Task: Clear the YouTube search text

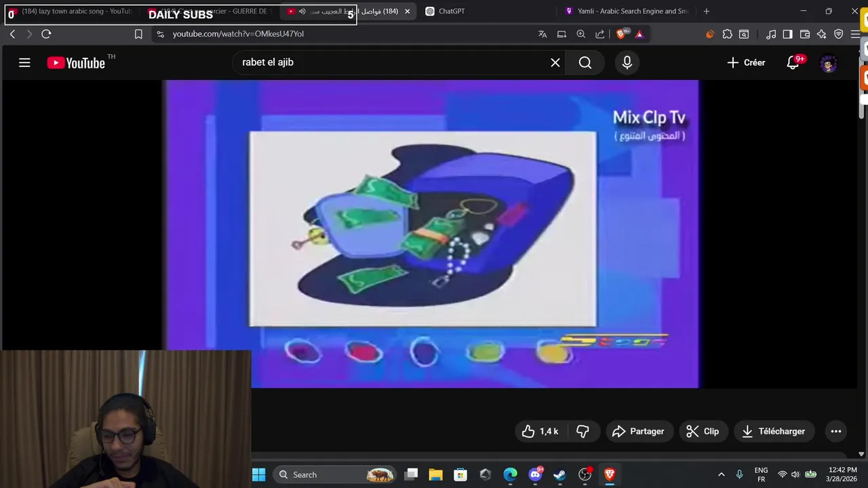Action: tap(555, 62)
